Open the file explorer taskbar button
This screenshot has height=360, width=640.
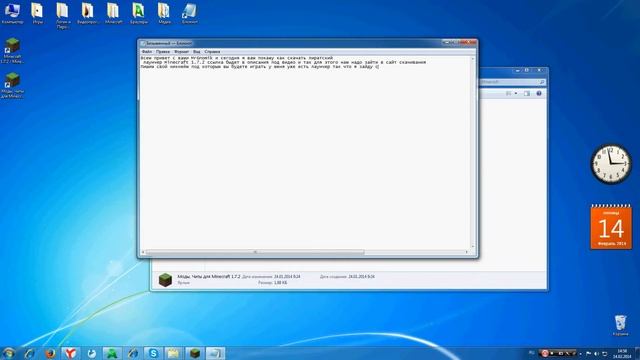[174, 353]
